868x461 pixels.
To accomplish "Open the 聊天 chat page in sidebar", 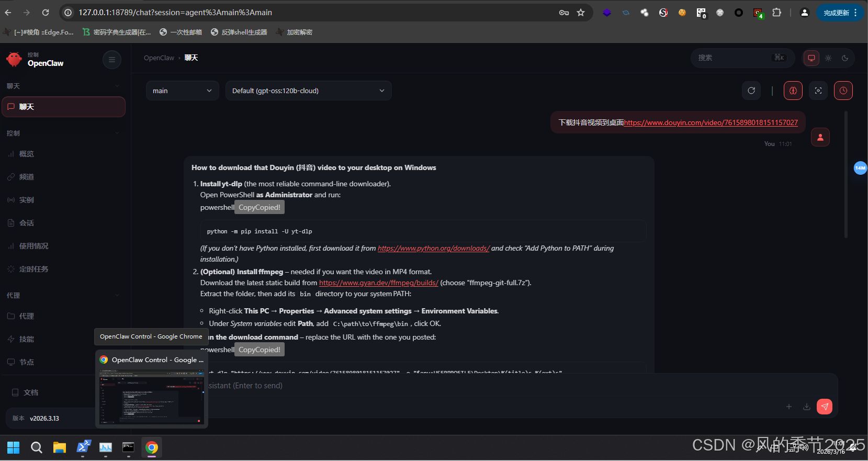I will pos(64,107).
